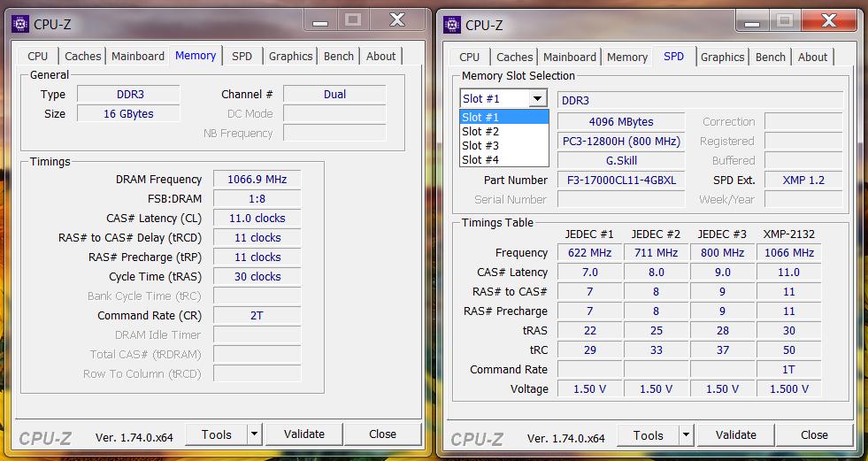Click the JEDEC #1 frequency 622 MHz cell
This screenshot has height=461, width=868.
[589, 253]
